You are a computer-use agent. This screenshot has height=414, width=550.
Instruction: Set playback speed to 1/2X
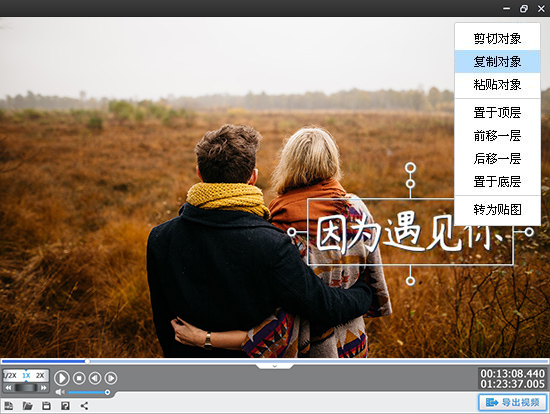click(11, 375)
